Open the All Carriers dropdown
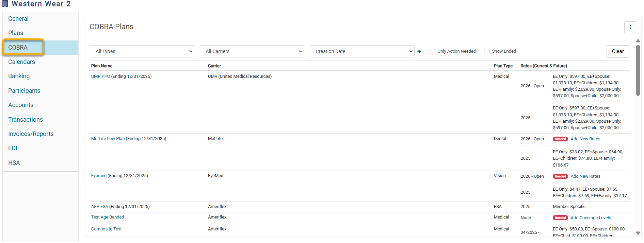The width and height of the screenshot is (644, 243). (252, 51)
